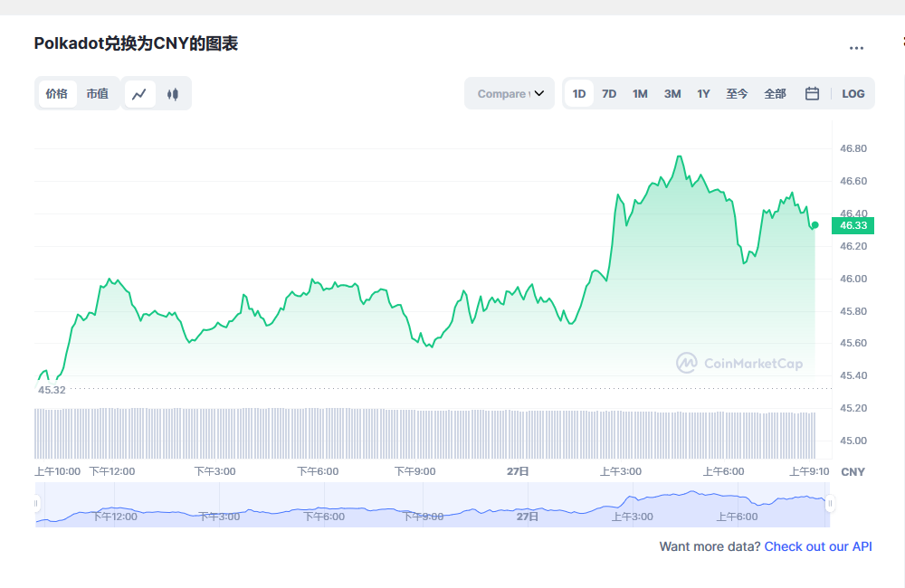Select the 全部 (all) time range
The width and height of the screenshot is (905, 588).
776,93
